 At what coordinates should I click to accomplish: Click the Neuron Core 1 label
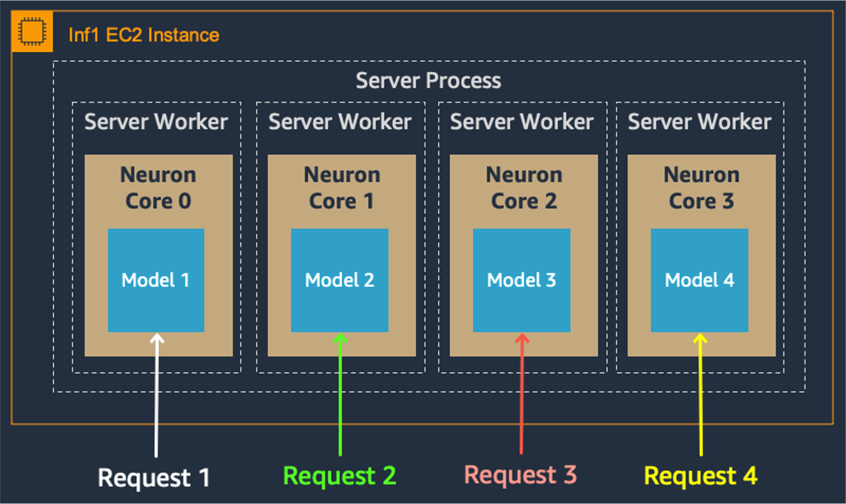tap(342, 187)
